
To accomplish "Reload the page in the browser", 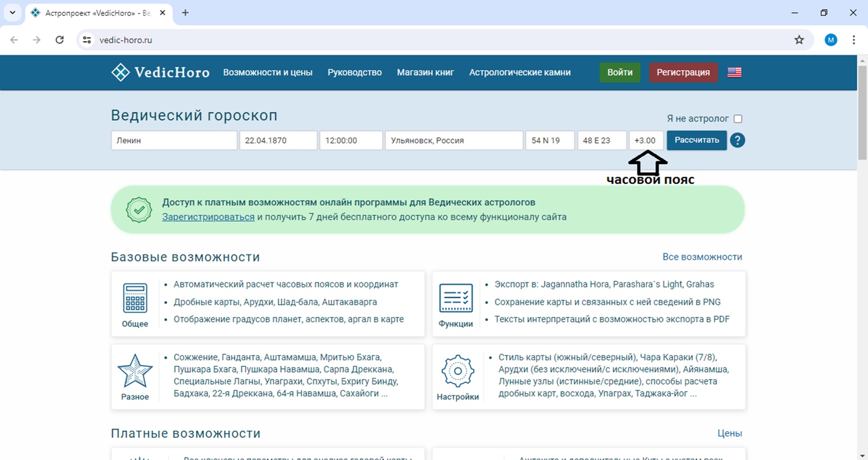I will tap(59, 40).
